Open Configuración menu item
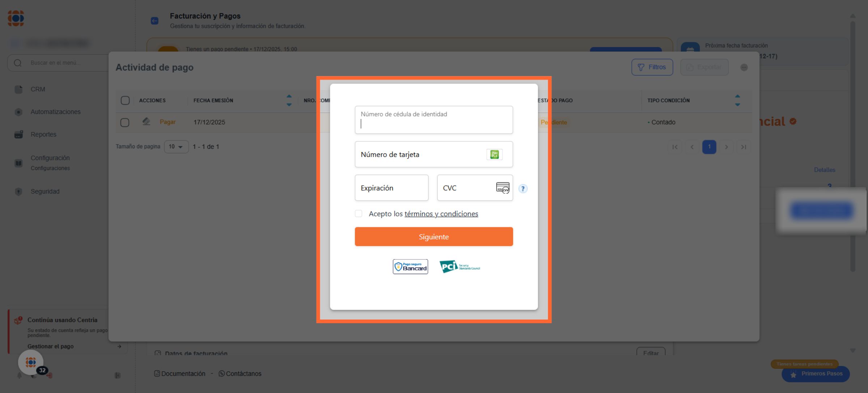868x393 pixels. pyautogui.click(x=50, y=158)
